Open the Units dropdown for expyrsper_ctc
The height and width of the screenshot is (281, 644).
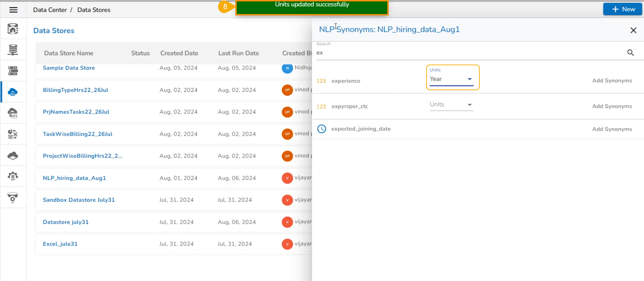pyautogui.click(x=451, y=105)
